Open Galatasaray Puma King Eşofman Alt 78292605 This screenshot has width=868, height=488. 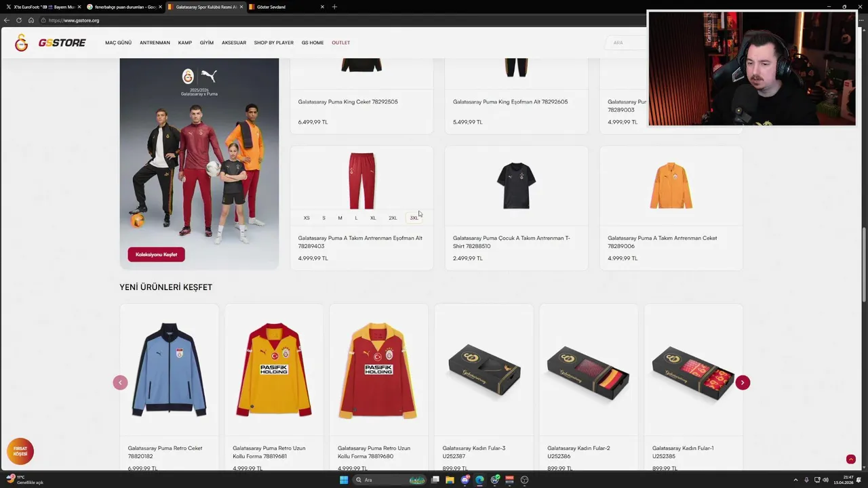(510, 102)
